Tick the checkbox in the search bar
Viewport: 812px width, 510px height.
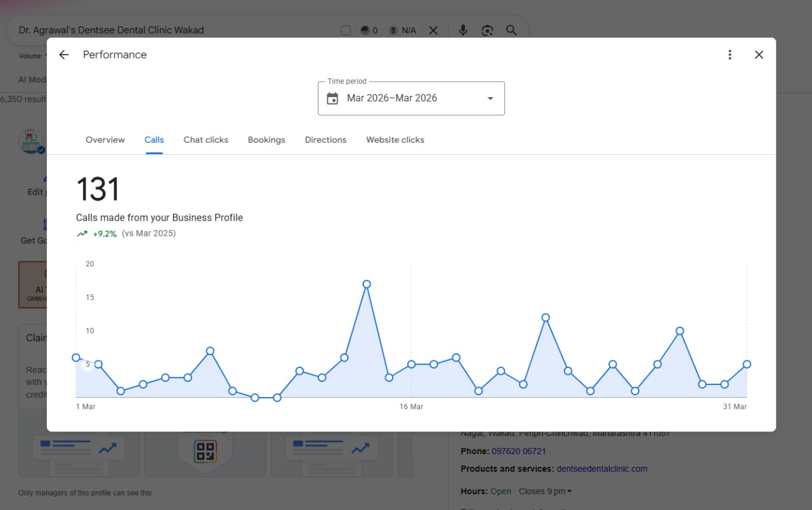(x=346, y=30)
